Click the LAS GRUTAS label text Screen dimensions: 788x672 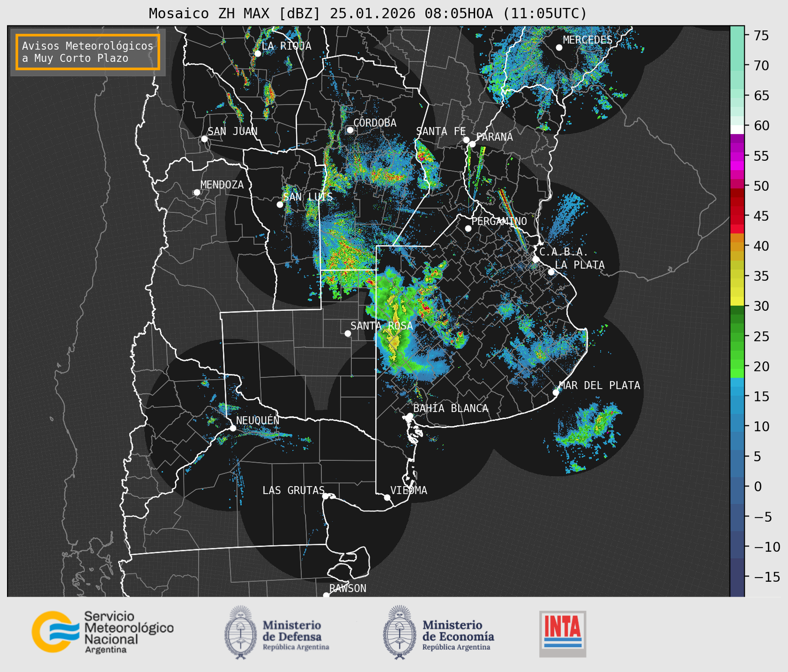pyautogui.click(x=293, y=490)
